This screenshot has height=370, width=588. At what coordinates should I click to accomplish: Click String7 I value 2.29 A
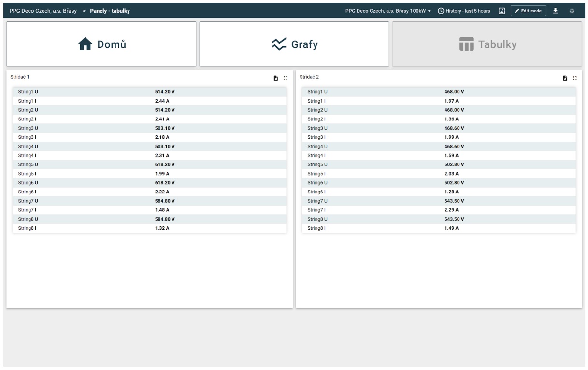pyautogui.click(x=451, y=210)
